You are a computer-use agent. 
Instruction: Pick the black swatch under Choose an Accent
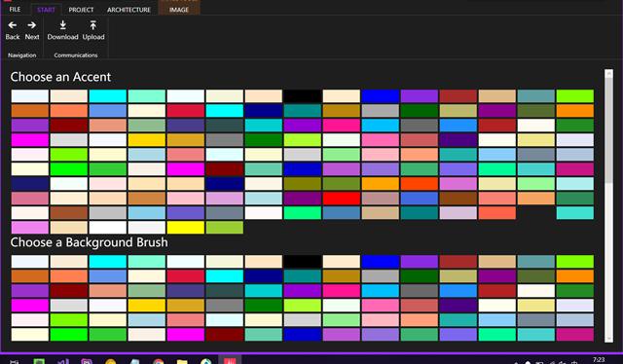pos(303,96)
